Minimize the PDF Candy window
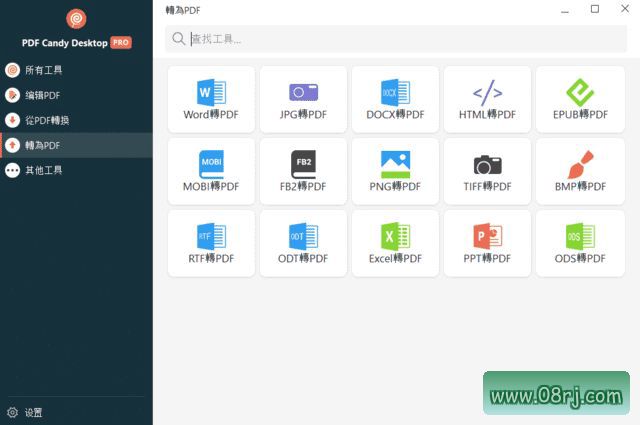 click(565, 10)
